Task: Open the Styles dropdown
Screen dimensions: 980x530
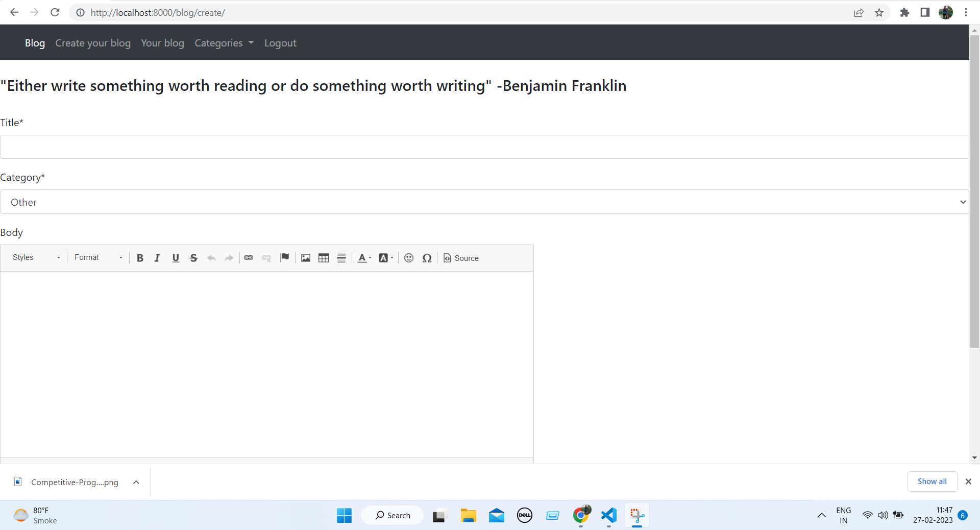Action: click(x=36, y=257)
